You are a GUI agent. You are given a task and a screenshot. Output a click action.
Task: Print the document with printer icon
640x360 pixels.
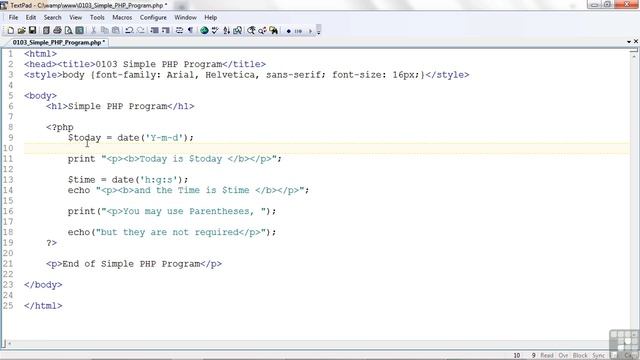coord(57,31)
